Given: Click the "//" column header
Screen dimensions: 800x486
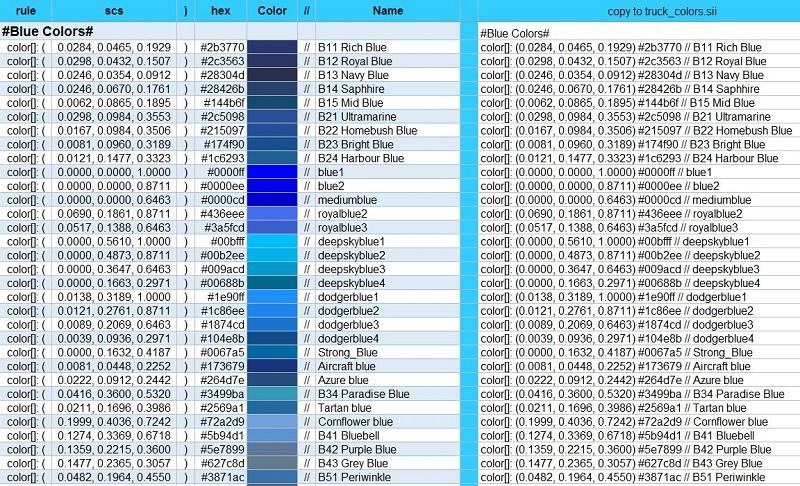Looking at the screenshot, I should click(306, 10).
